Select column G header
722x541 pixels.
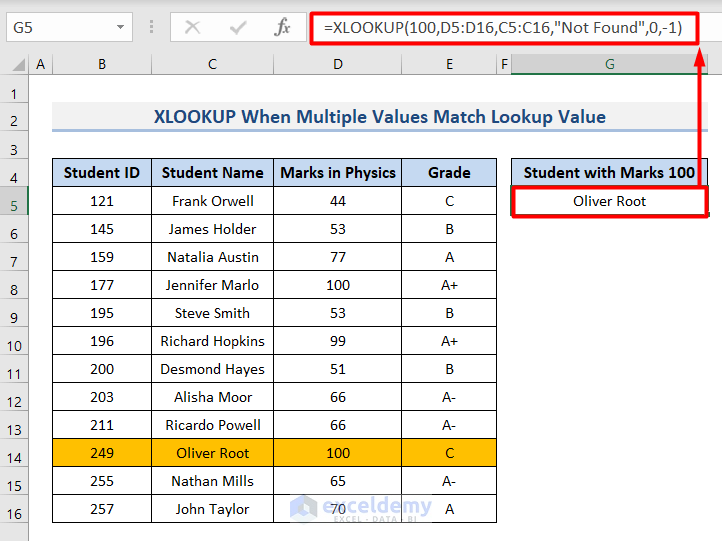609,65
